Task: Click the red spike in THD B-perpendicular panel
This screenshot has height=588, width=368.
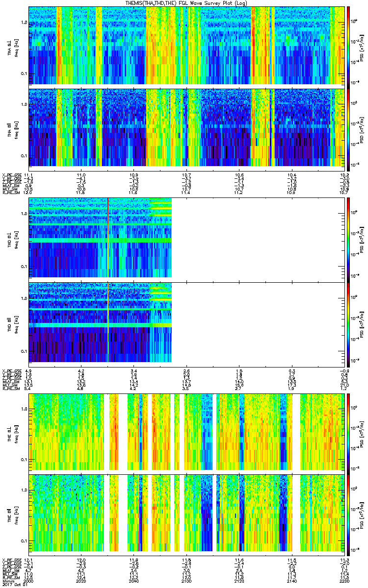Action: [108, 239]
